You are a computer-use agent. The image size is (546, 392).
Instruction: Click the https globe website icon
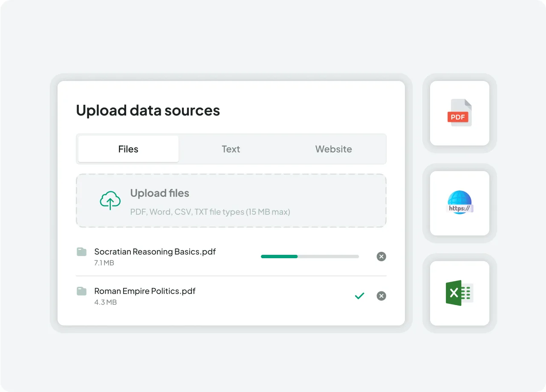459,203
